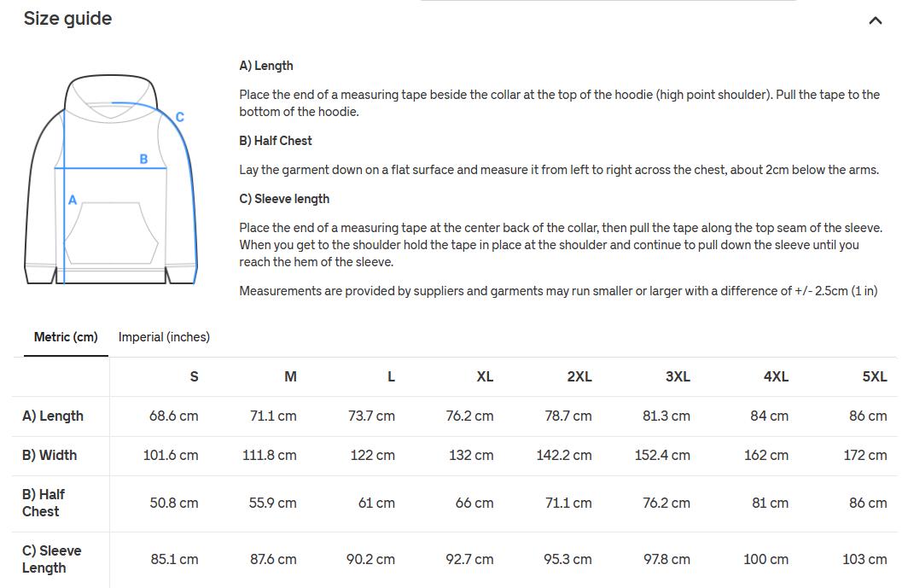Click the B) Half Chest row label
This screenshot has height=588, width=908.
coord(44,503)
